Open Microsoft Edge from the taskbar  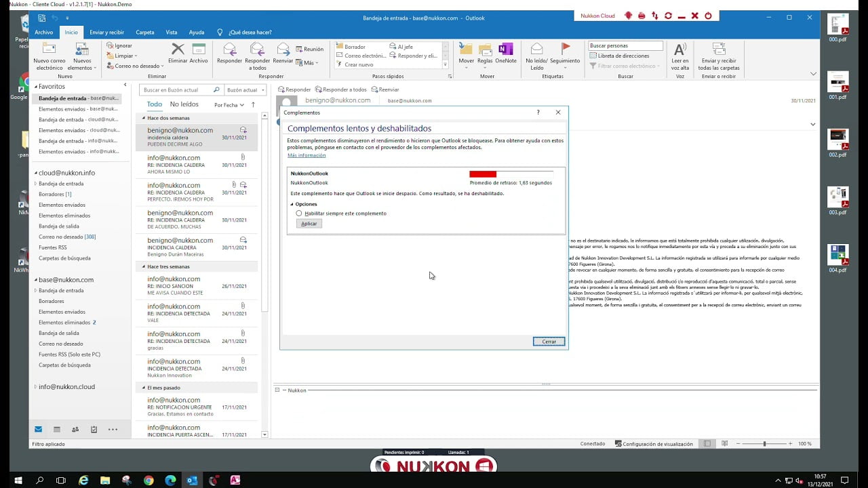coord(170,480)
